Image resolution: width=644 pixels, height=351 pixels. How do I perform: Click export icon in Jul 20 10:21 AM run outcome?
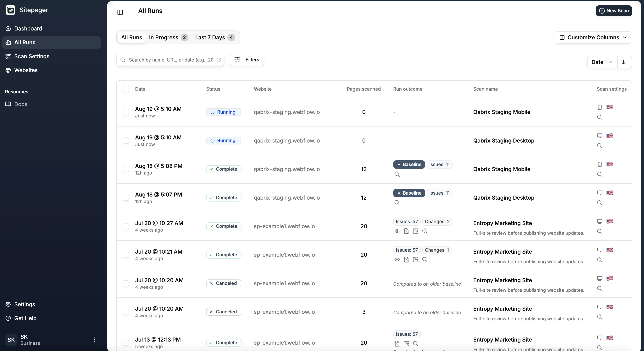pos(415,260)
